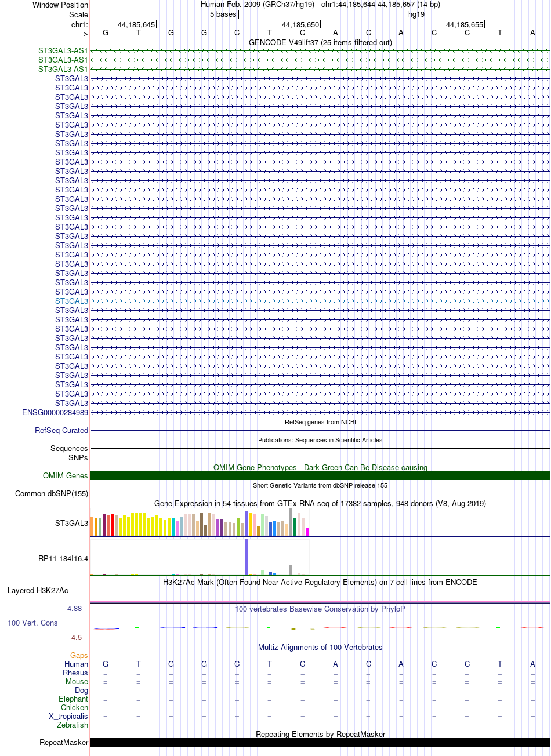The image size is (551, 756).
Task: Click tall purple bar in RP11-184I16.4 chart
Action: (x=246, y=557)
